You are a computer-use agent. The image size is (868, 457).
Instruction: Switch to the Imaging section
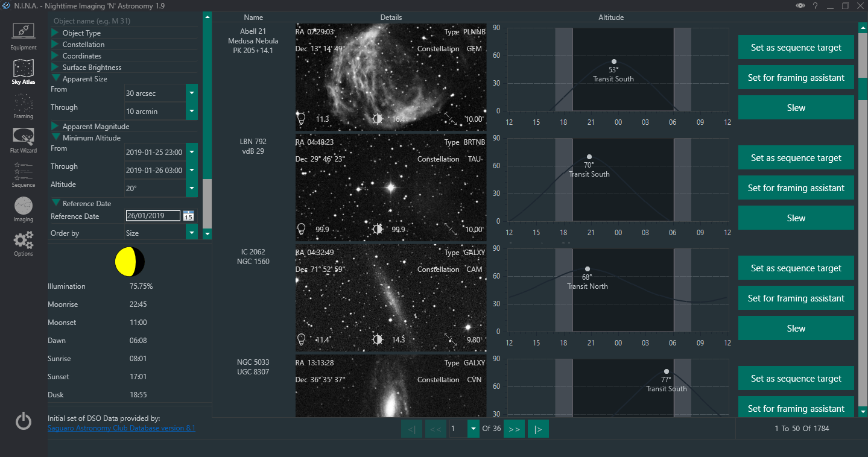(24, 209)
